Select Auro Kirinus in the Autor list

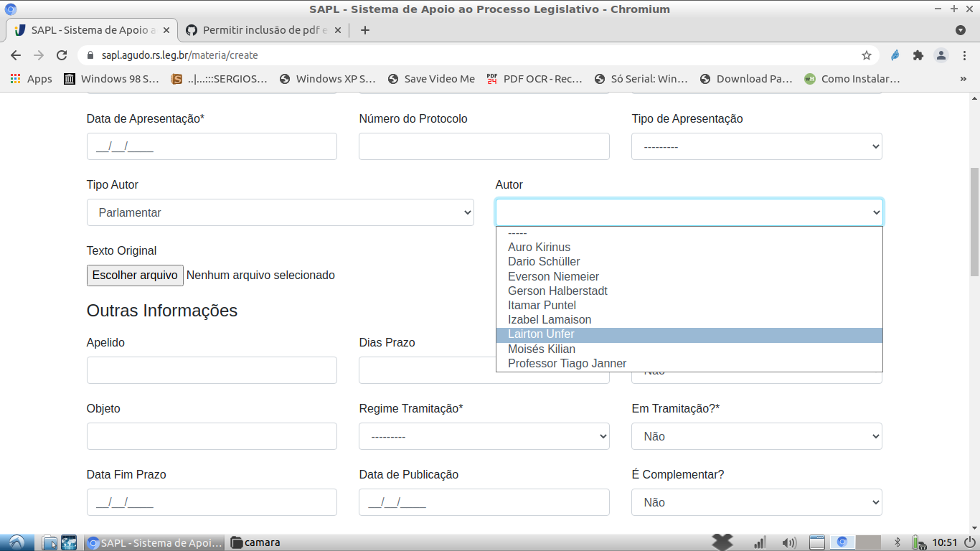pyautogui.click(x=689, y=247)
